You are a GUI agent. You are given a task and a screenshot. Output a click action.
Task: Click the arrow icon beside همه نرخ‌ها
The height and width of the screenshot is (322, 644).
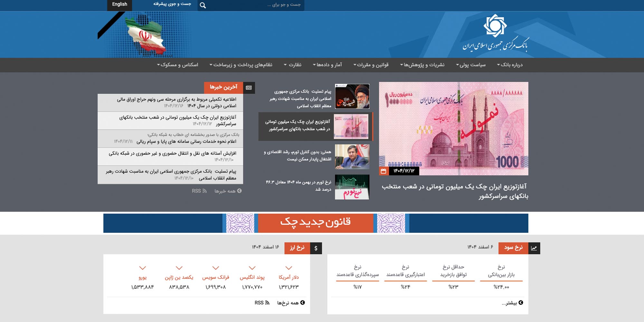pyautogui.click(x=302, y=303)
